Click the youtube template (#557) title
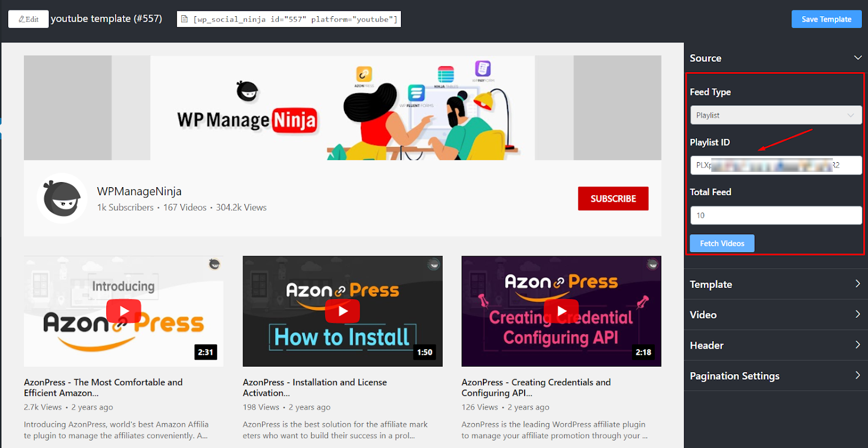 pyautogui.click(x=106, y=18)
